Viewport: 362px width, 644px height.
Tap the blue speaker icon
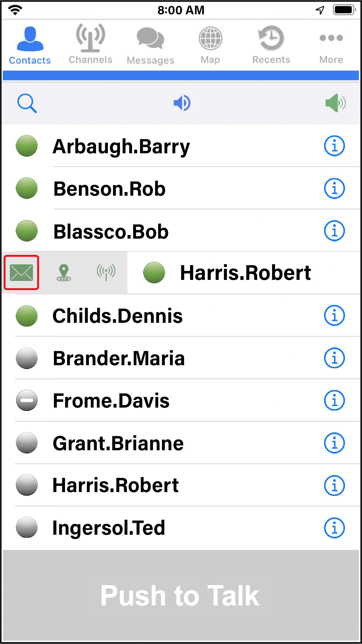pyautogui.click(x=182, y=103)
